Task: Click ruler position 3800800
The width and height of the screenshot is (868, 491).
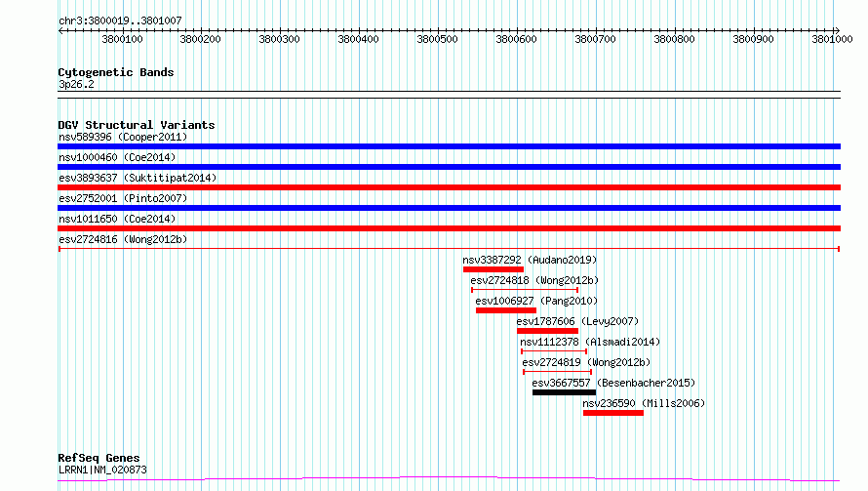Action: pyautogui.click(x=674, y=39)
